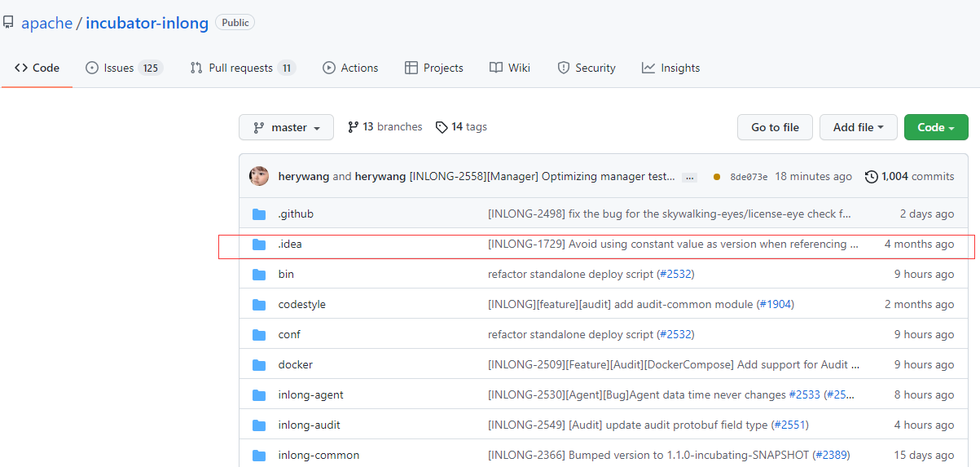Open the 1,004 commits history

[x=909, y=176]
